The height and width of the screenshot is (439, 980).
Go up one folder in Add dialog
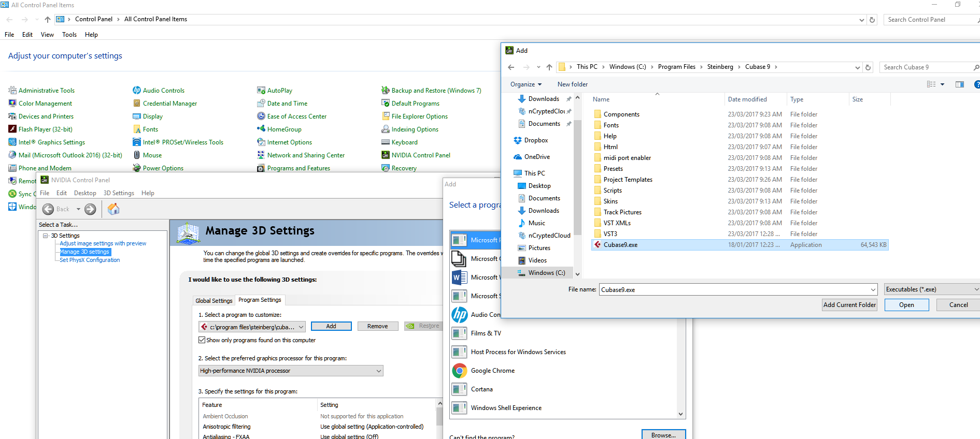[549, 67]
